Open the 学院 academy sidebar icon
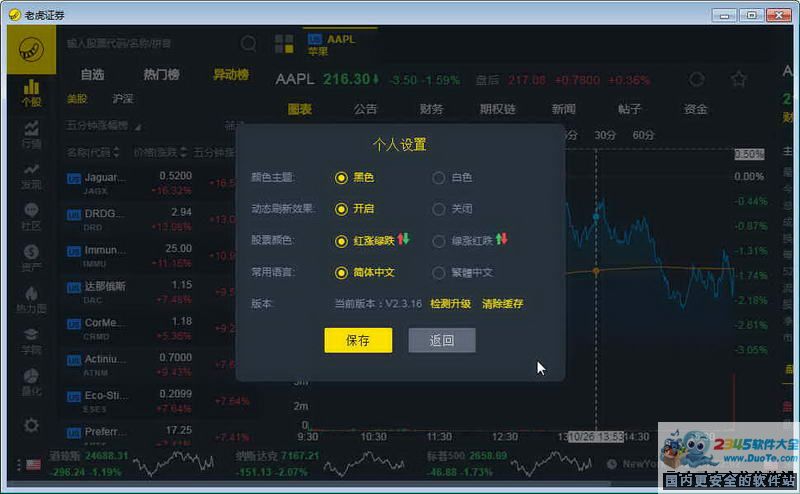This screenshot has width=800, height=494. (x=31, y=341)
